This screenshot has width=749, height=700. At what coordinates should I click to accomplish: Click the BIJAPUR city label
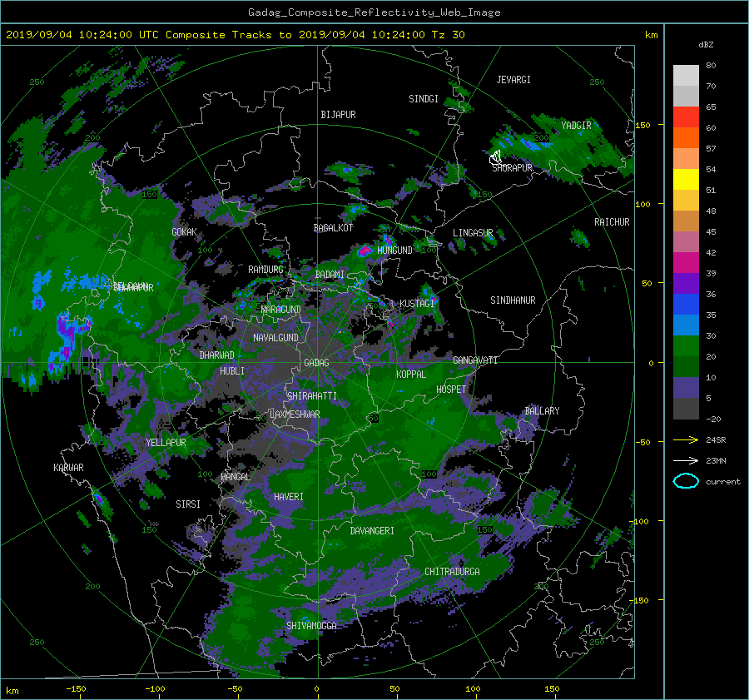338,115
